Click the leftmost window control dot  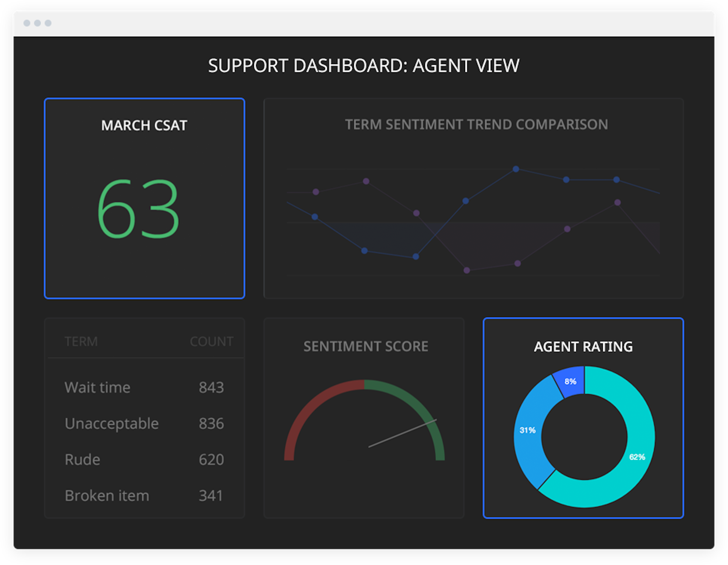click(x=26, y=23)
